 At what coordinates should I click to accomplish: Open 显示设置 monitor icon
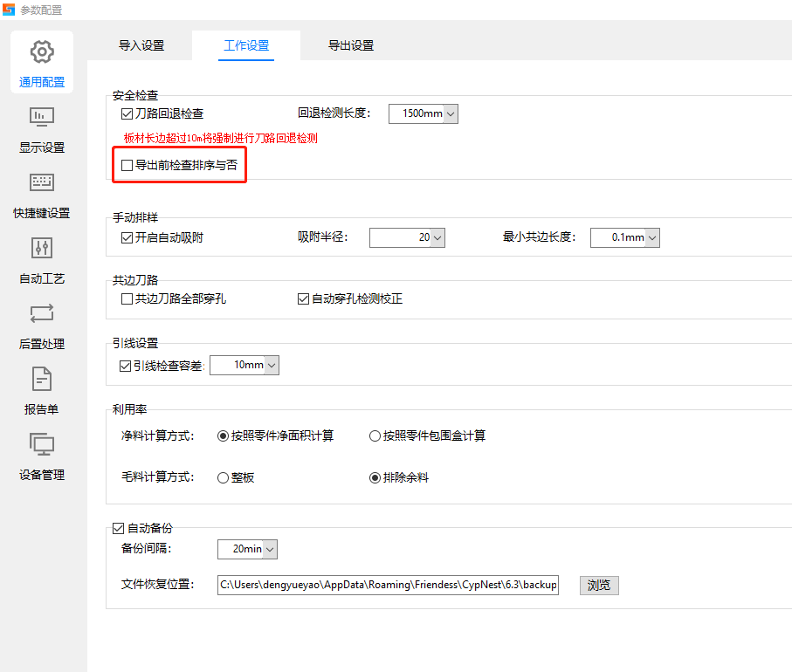pyautogui.click(x=42, y=117)
